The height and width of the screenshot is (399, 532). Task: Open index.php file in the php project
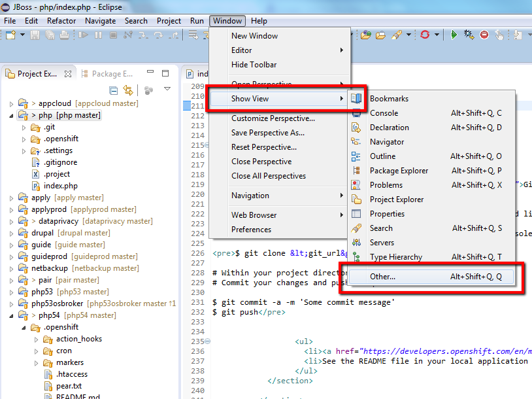pos(60,186)
